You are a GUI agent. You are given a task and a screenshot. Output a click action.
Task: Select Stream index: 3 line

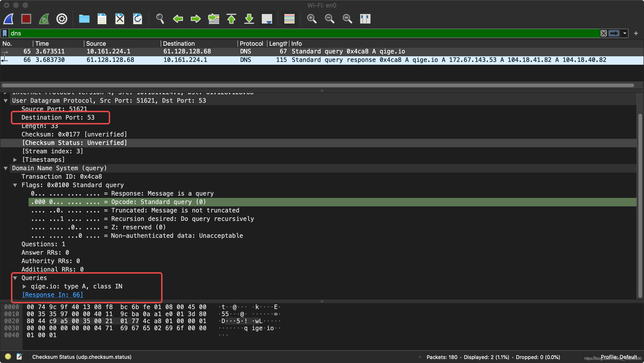(x=52, y=151)
